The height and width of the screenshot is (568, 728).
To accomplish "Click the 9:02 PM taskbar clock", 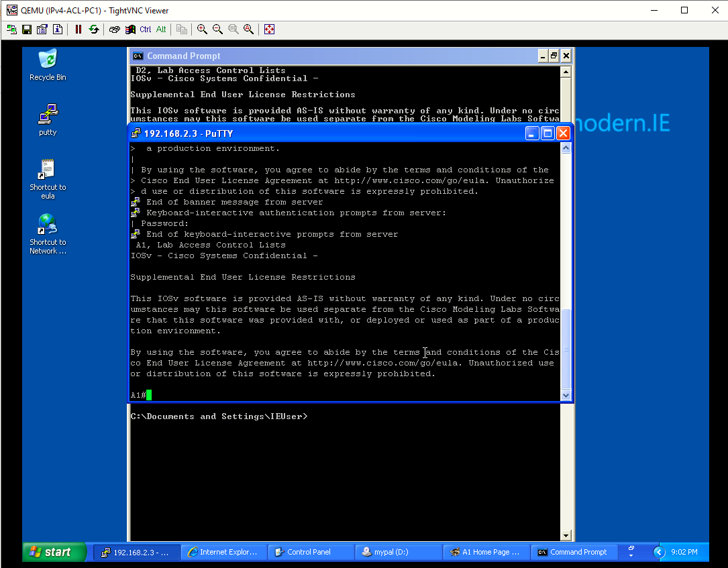I will pos(684,552).
